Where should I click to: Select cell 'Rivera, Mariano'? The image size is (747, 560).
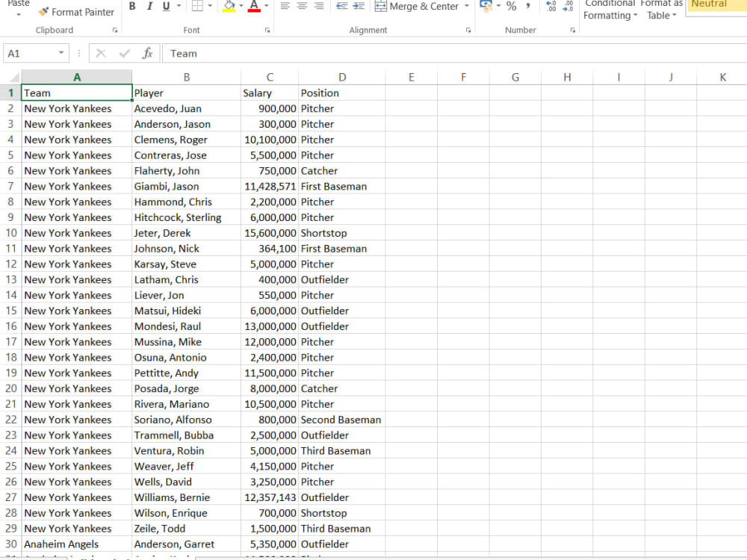186,404
